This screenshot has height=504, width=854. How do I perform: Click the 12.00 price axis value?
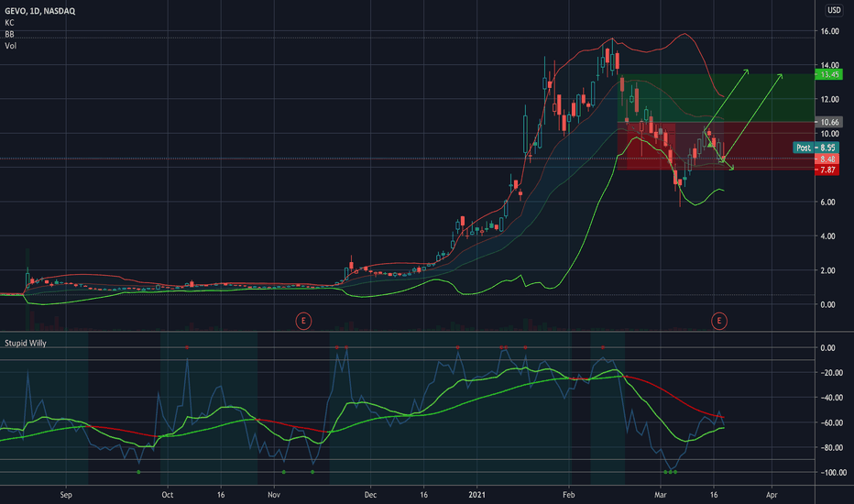coord(829,99)
